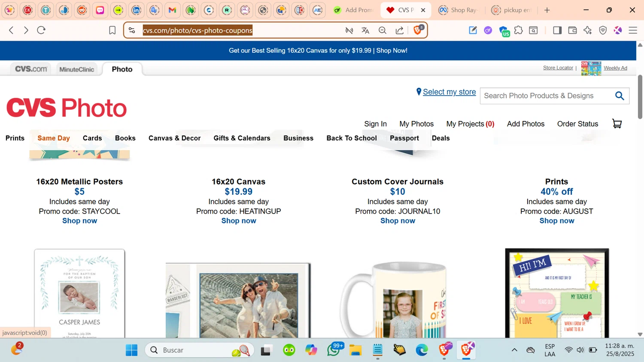Click the notepad pencil extension icon
The width and height of the screenshot is (644, 362).
coord(473,30)
